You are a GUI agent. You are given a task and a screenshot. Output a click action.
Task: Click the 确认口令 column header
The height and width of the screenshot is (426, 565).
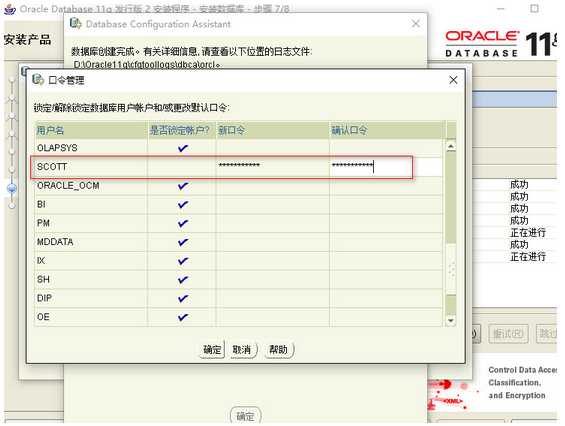(386, 130)
